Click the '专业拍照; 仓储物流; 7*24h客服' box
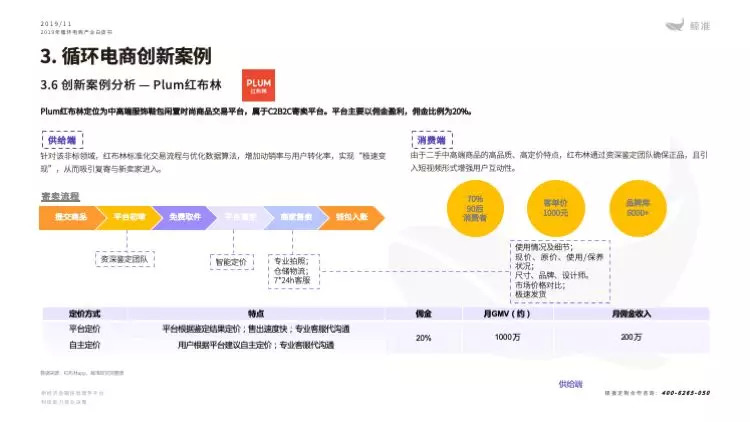The image size is (750, 422). point(293,271)
